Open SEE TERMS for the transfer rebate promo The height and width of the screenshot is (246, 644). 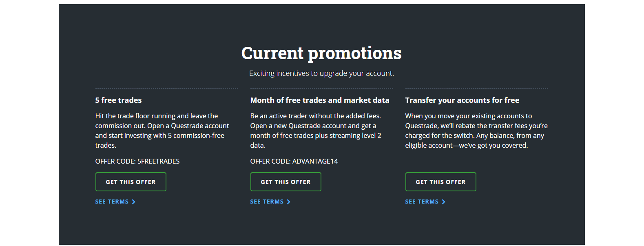click(421, 201)
